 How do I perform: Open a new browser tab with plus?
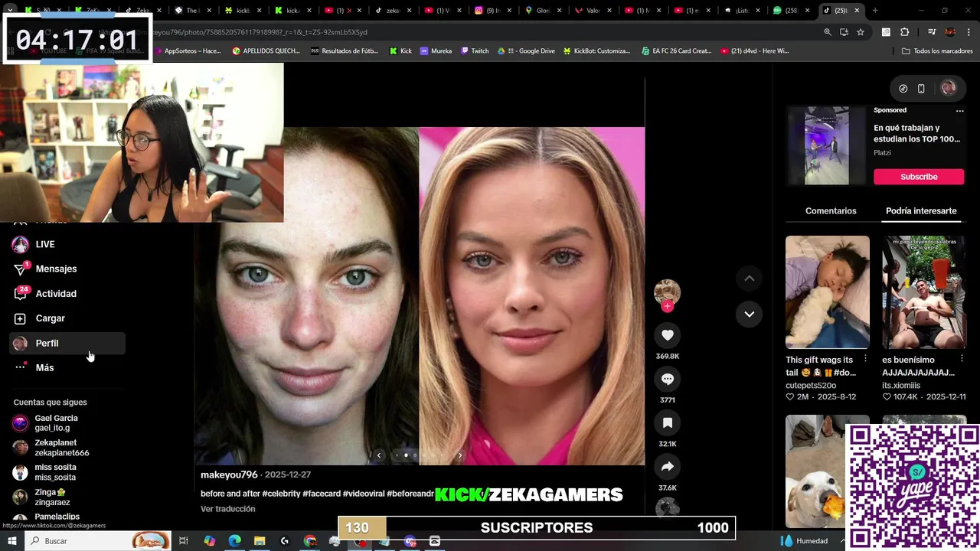click(x=875, y=11)
